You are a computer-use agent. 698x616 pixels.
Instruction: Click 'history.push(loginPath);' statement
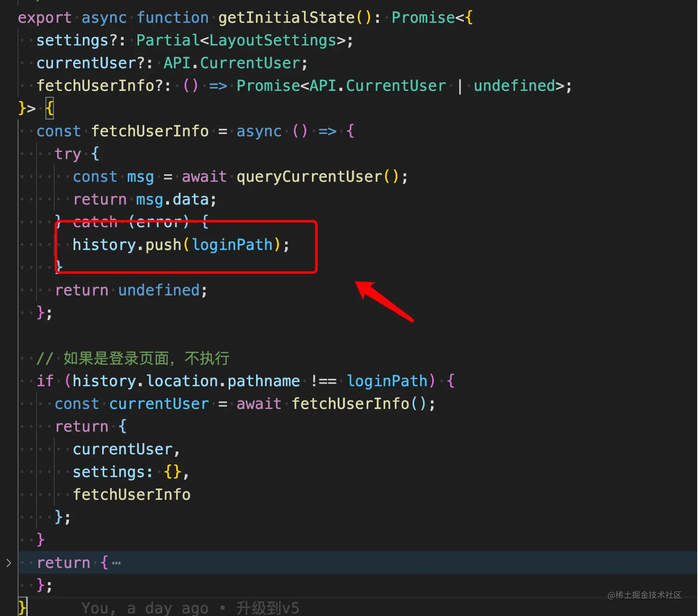[181, 245]
